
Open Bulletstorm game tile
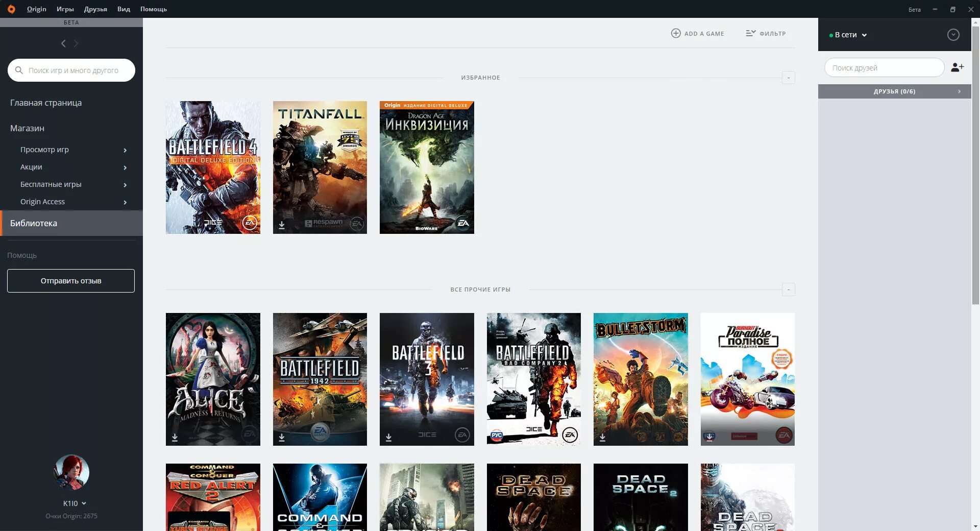coord(641,379)
